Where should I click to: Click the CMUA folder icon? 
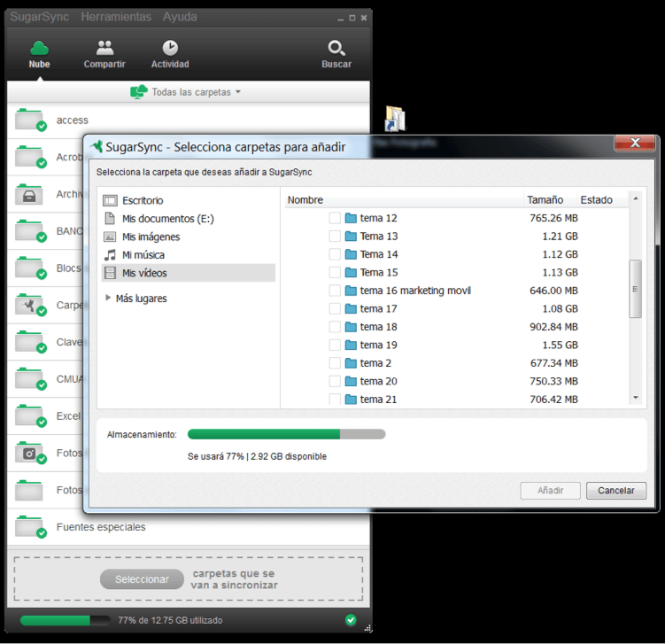click(x=30, y=379)
